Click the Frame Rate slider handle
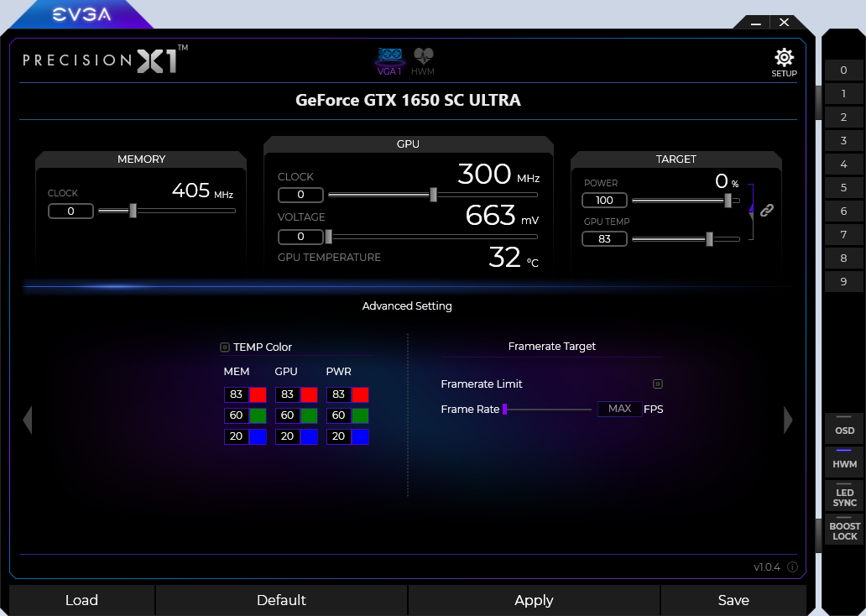 coord(505,410)
